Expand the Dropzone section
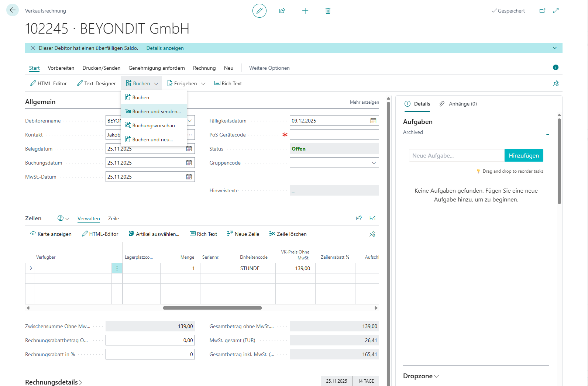Viewport: 588px width, 386px height. pyautogui.click(x=421, y=376)
